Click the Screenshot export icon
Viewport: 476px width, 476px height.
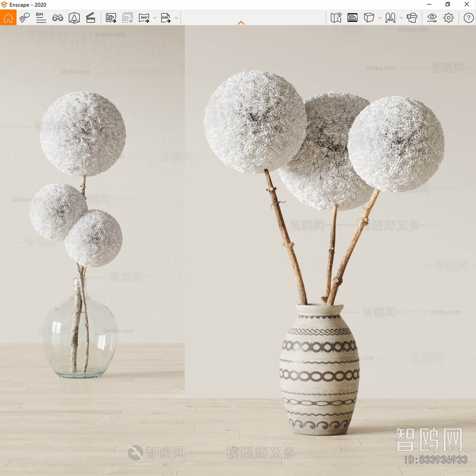pyautogui.click(x=111, y=18)
